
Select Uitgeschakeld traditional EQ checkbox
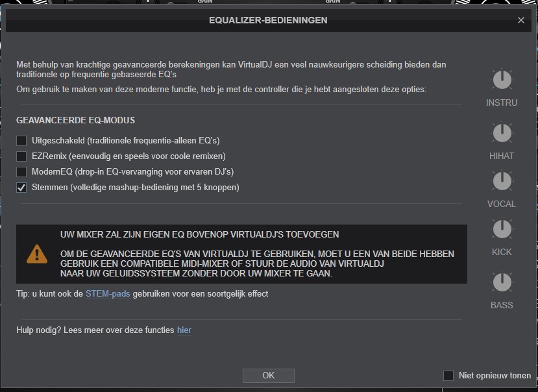pyautogui.click(x=21, y=141)
